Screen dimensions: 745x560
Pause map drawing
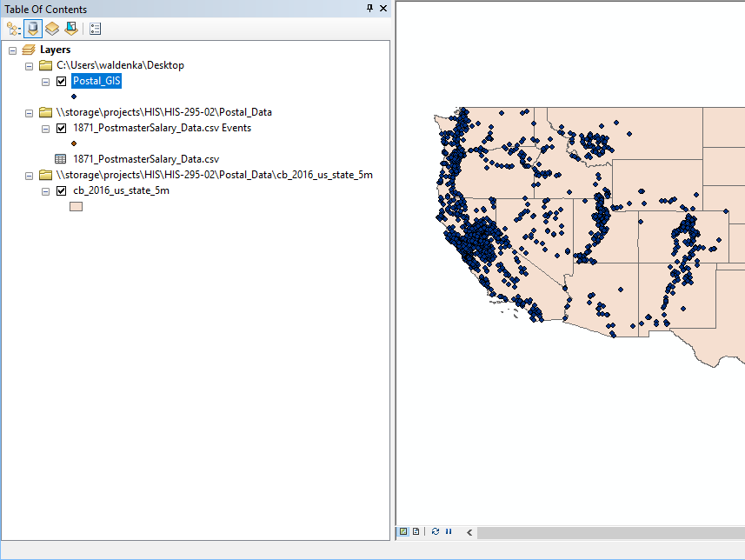(x=449, y=531)
